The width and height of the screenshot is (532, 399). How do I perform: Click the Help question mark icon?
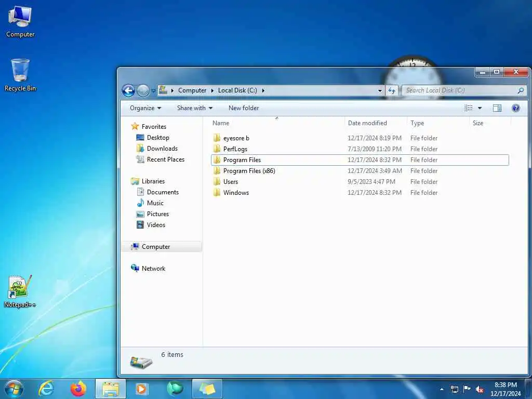click(x=516, y=108)
